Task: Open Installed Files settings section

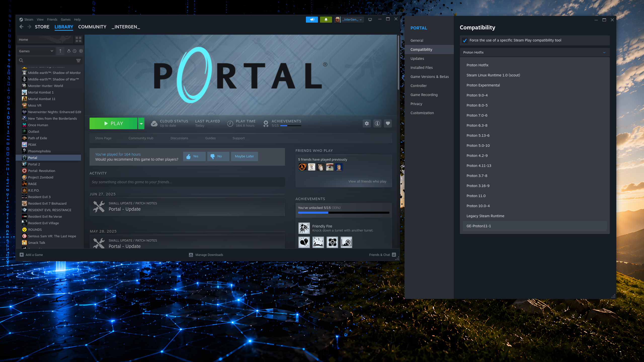Action: tap(429, 68)
